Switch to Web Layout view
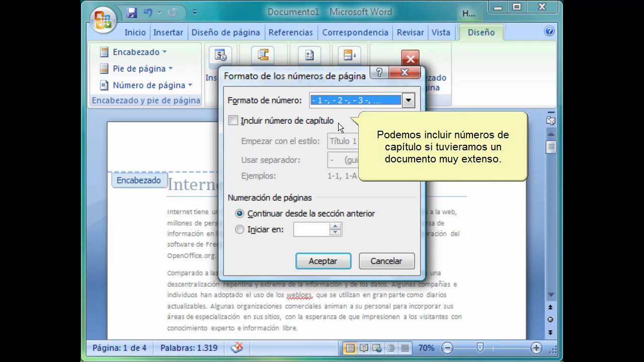644x362 pixels. click(x=377, y=347)
